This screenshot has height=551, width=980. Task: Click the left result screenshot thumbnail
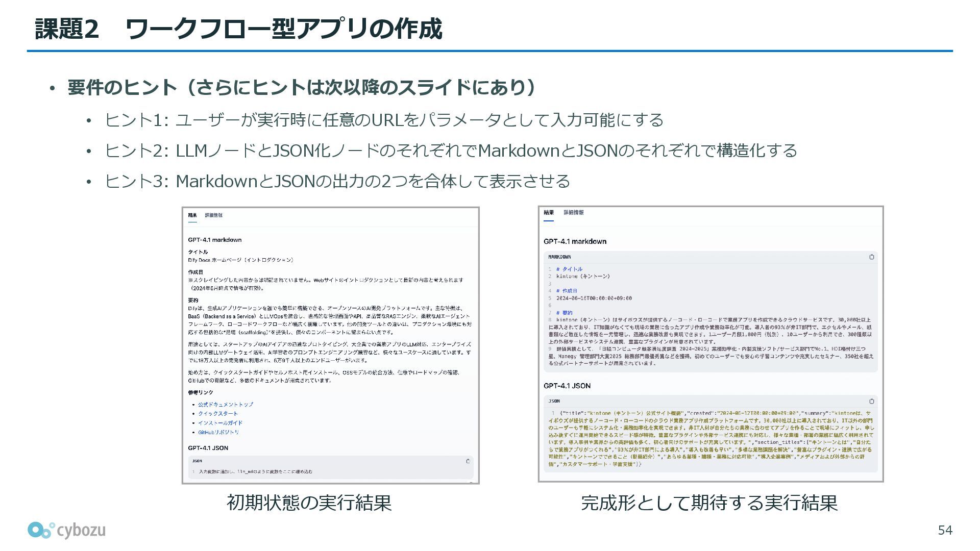(331, 345)
